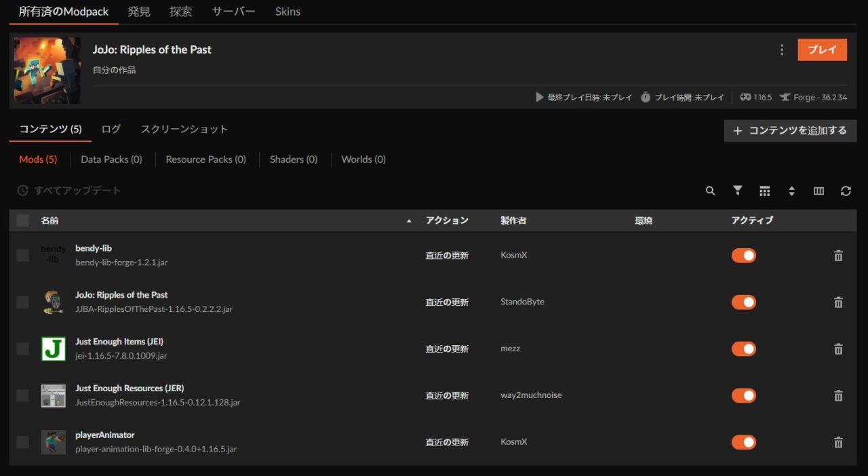Image resolution: width=868 pixels, height=476 pixels.
Task: Toggle playerAnimator active switch
Action: (x=744, y=442)
